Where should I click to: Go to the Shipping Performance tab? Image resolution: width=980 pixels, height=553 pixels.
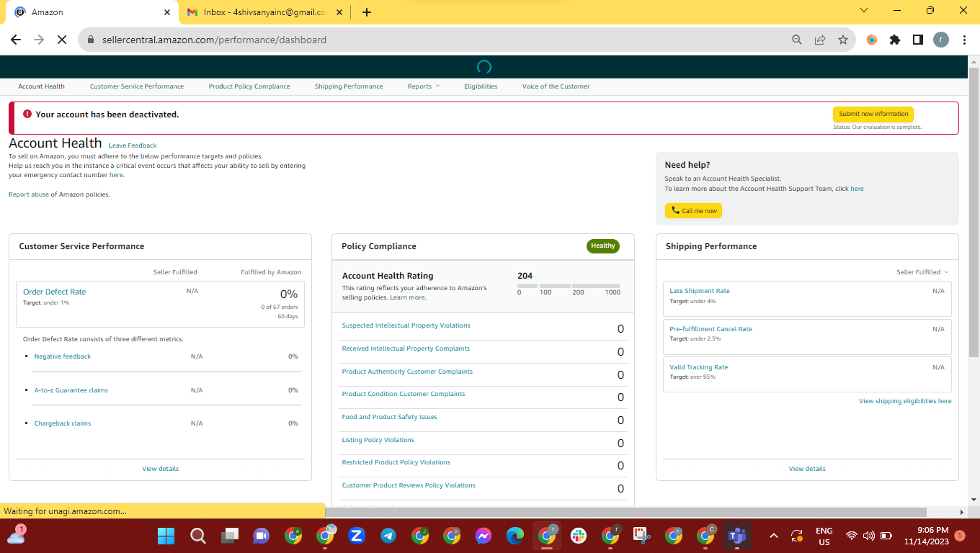[349, 86]
